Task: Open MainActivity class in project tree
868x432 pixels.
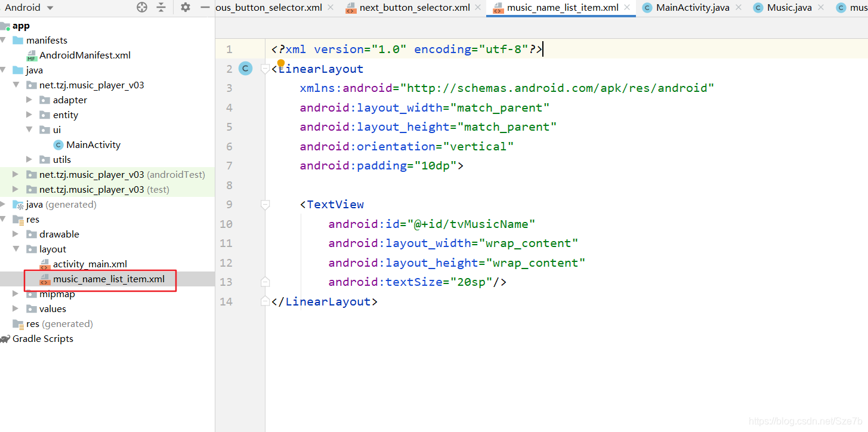Action: [93, 144]
